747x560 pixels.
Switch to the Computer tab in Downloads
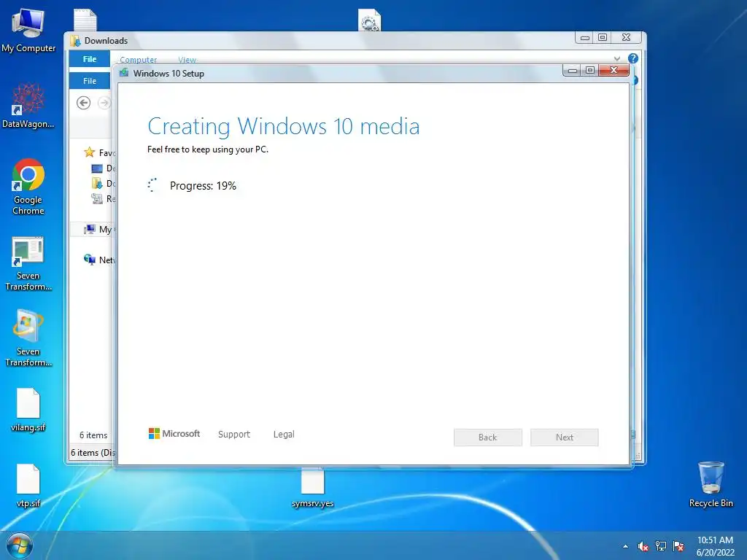point(138,60)
